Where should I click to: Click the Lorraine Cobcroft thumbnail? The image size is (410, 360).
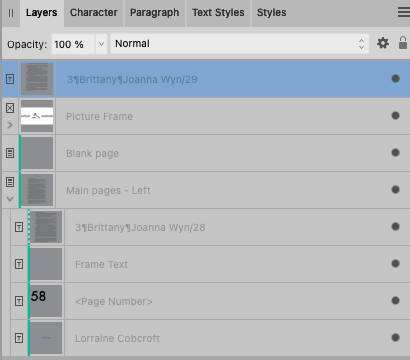coord(46,338)
